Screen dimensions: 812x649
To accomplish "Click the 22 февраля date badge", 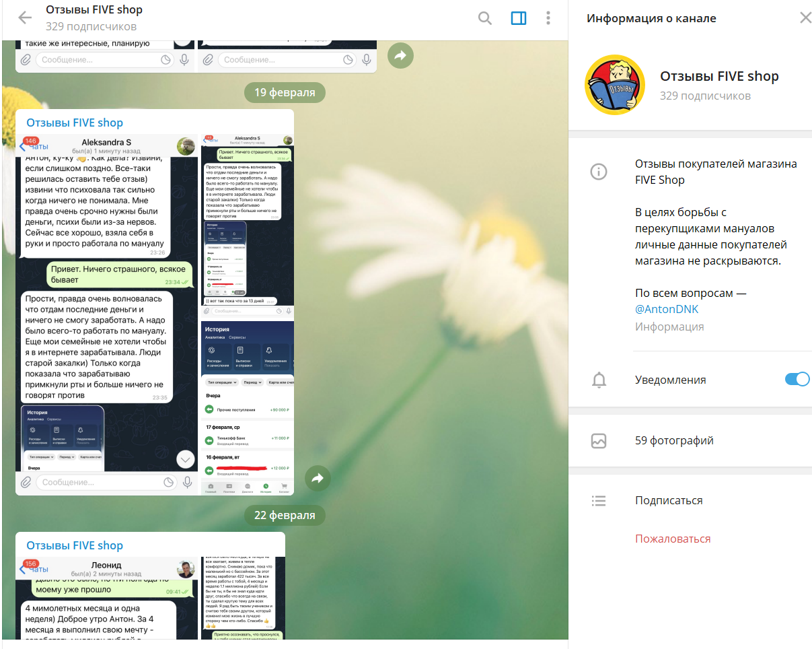I will click(285, 516).
